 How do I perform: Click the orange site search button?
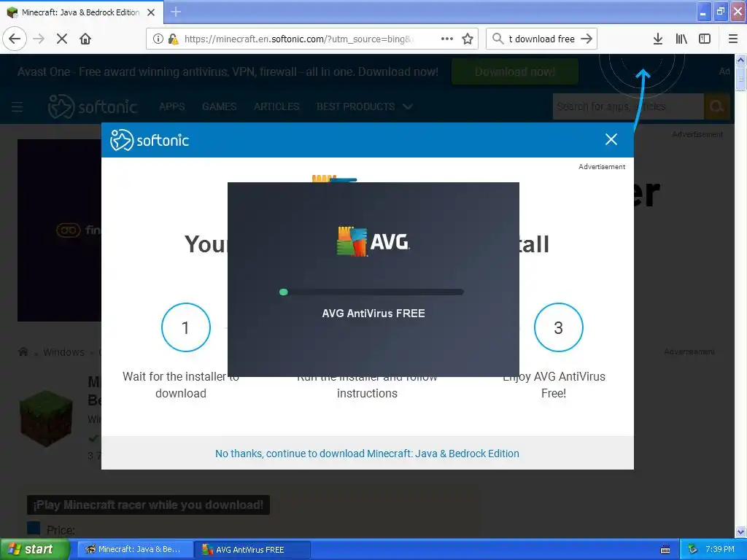(716, 106)
